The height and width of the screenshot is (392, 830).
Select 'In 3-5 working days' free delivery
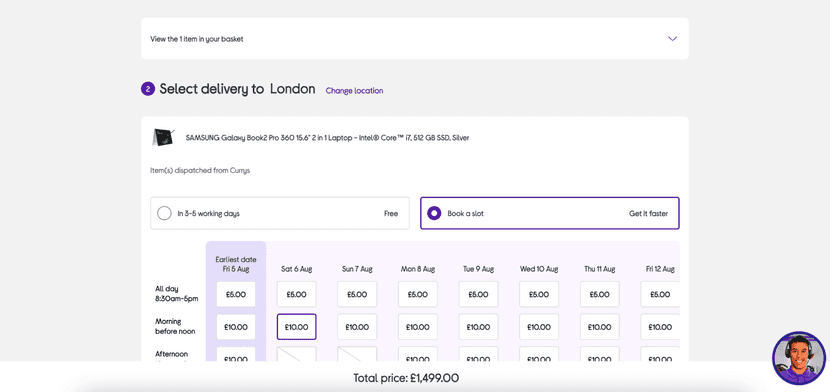[x=280, y=214]
